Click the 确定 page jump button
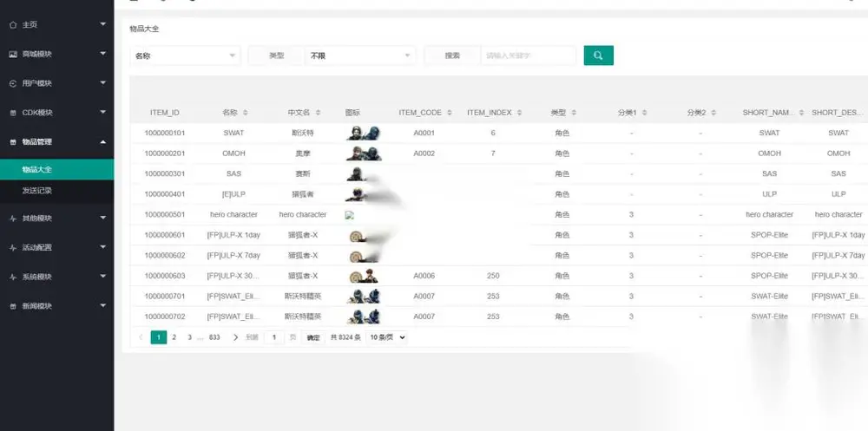This screenshot has width=868, height=431. 313,337
